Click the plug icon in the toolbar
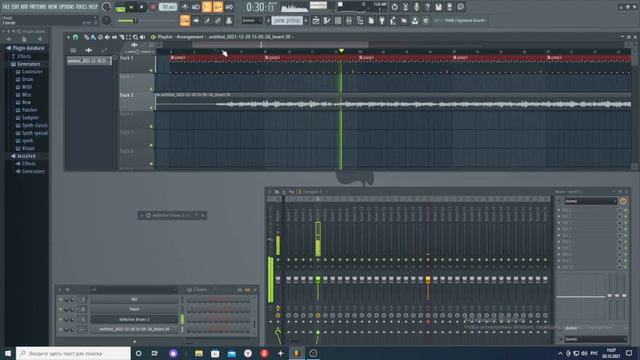The image size is (640, 360). click(382, 20)
